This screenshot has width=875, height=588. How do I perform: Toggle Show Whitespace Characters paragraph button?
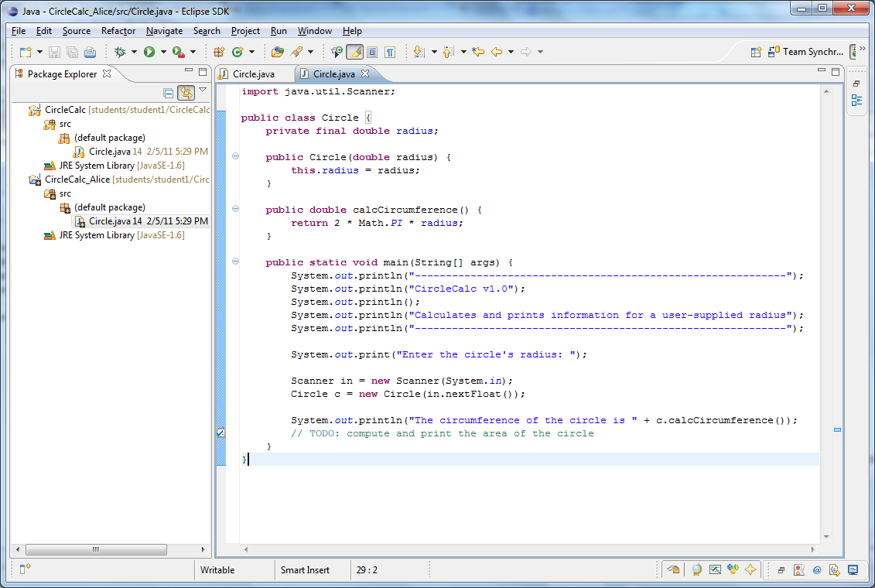click(390, 52)
